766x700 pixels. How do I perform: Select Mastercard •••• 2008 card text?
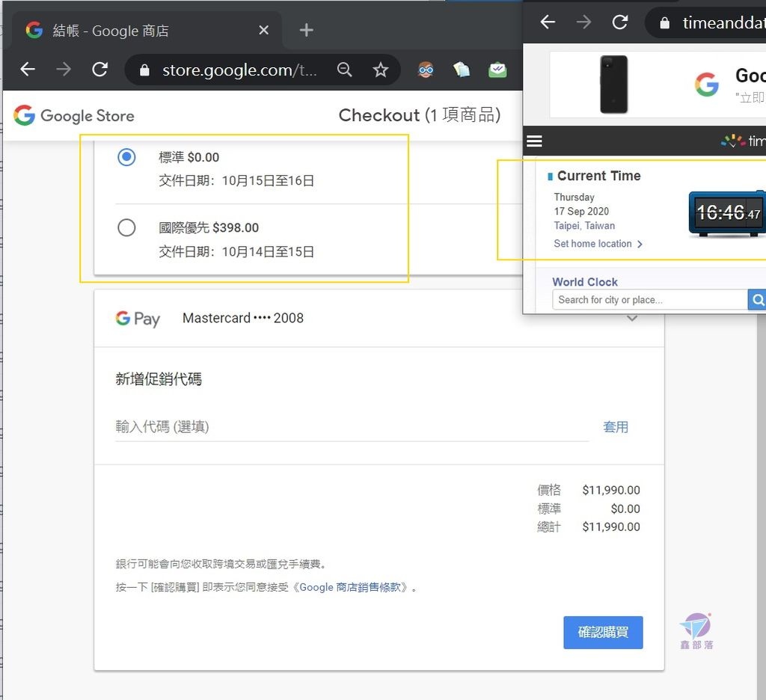[243, 318]
